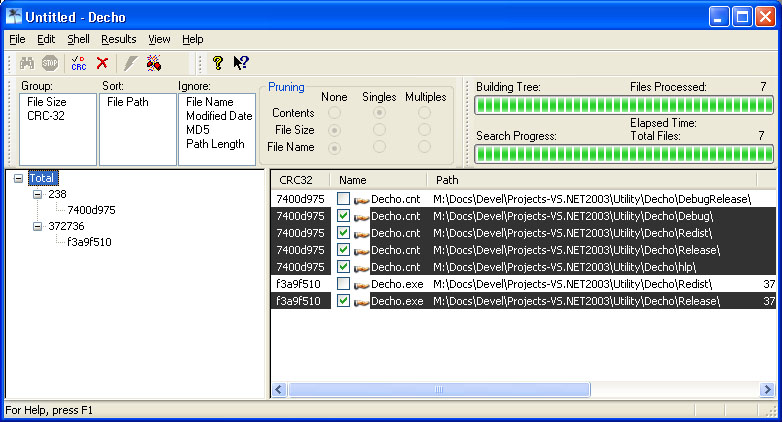Click the context help arrow icon
The width and height of the screenshot is (782, 422).
pos(241,63)
